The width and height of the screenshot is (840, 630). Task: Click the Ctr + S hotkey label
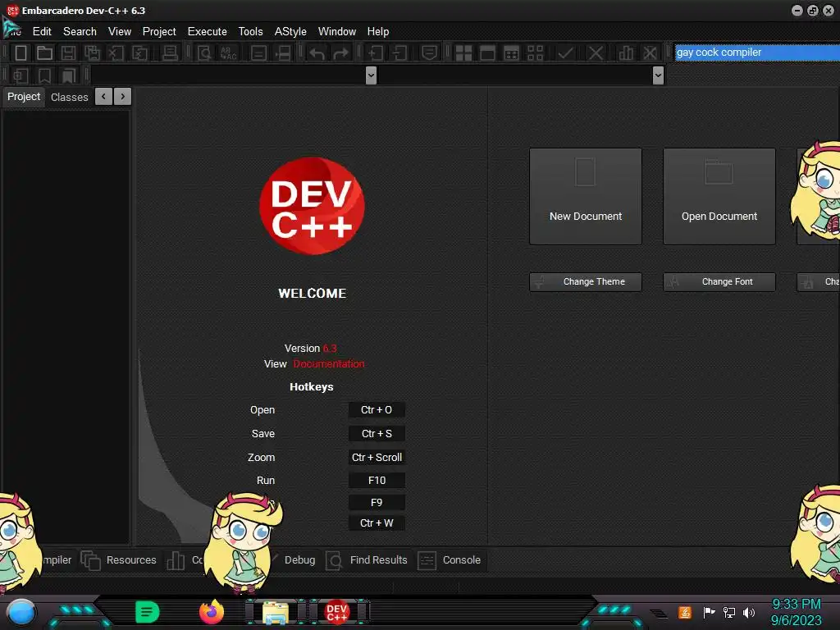click(x=377, y=433)
